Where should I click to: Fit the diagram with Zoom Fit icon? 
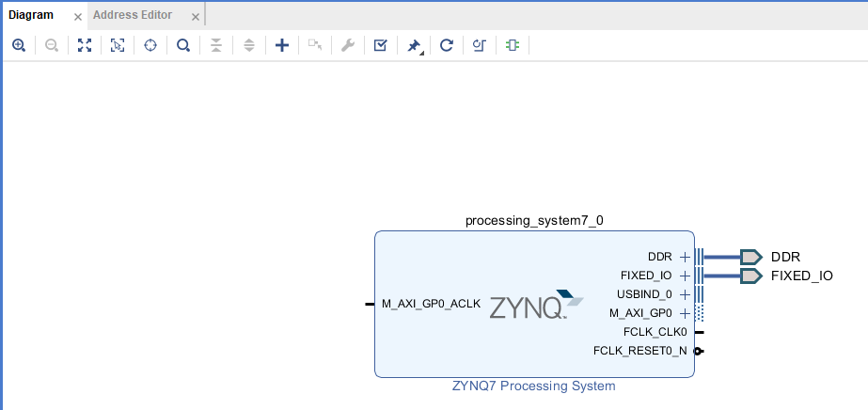tap(84, 45)
